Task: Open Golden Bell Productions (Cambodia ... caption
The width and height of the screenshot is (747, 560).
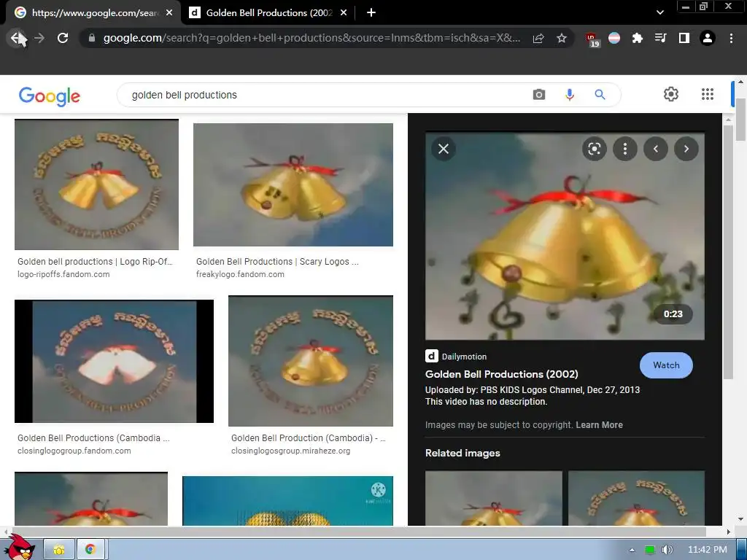Action: [x=93, y=438]
